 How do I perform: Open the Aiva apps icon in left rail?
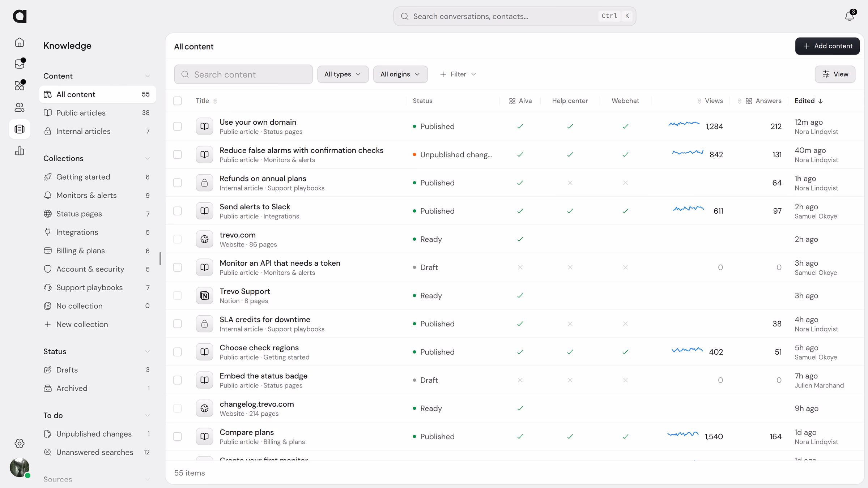[20, 86]
